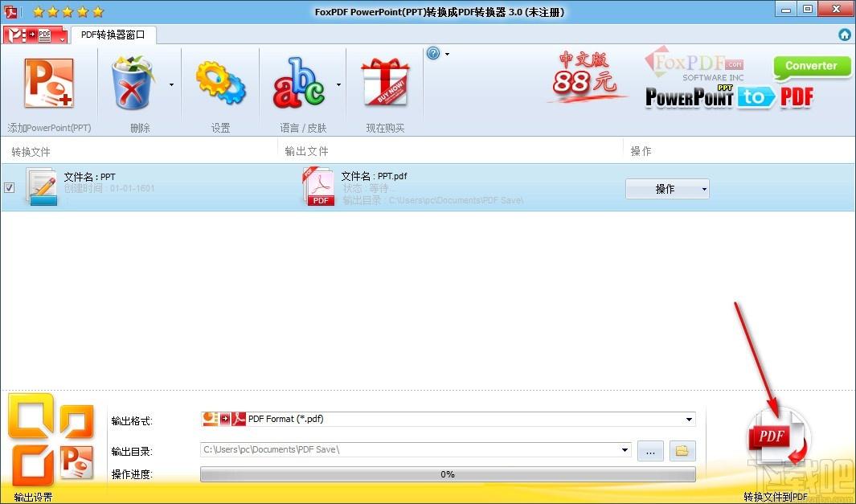Expand the Delete button dropdown arrow

pos(171,84)
